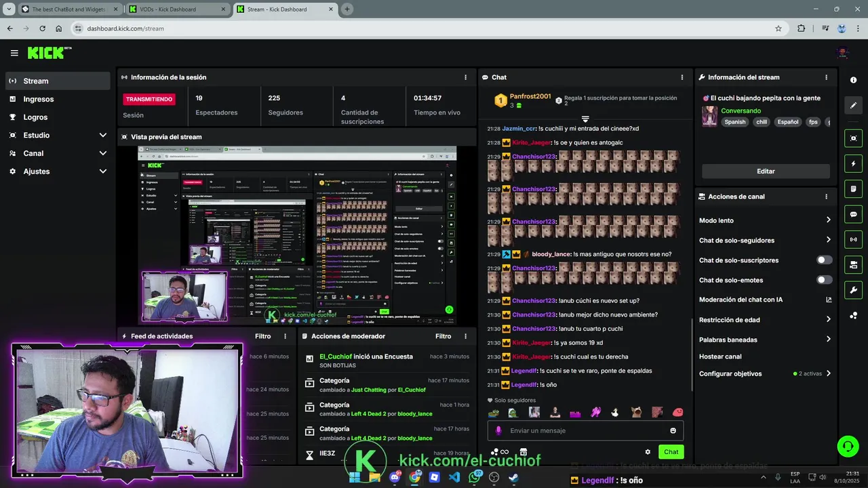Viewport: 868px width, 488px height.
Task: Toggle the broadcast signal widget icon
Action: click(x=853, y=239)
